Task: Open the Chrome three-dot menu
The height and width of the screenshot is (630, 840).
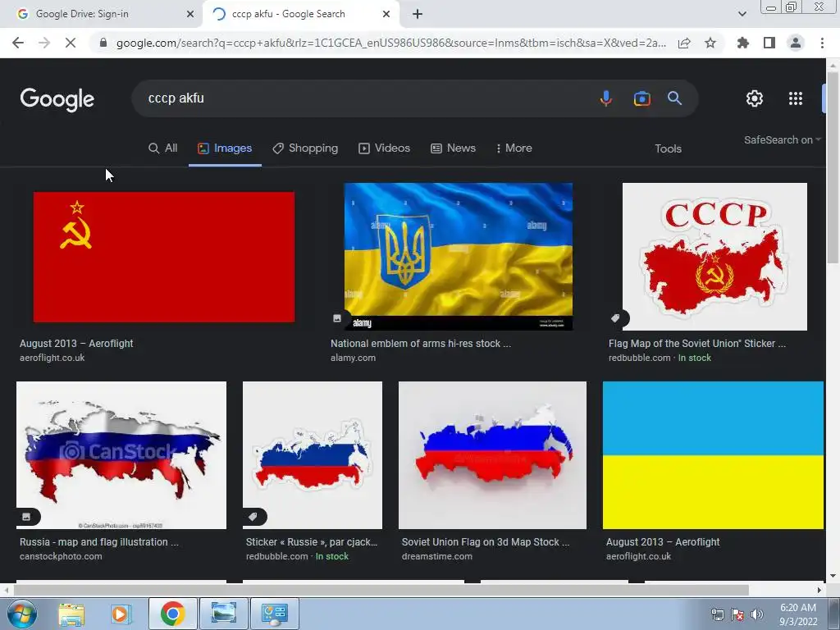Action: click(x=822, y=43)
